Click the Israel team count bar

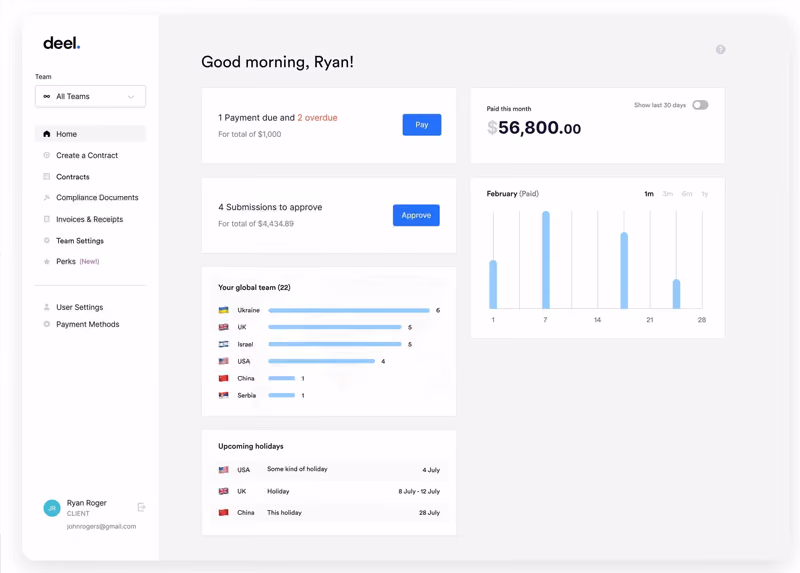pos(335,344)
